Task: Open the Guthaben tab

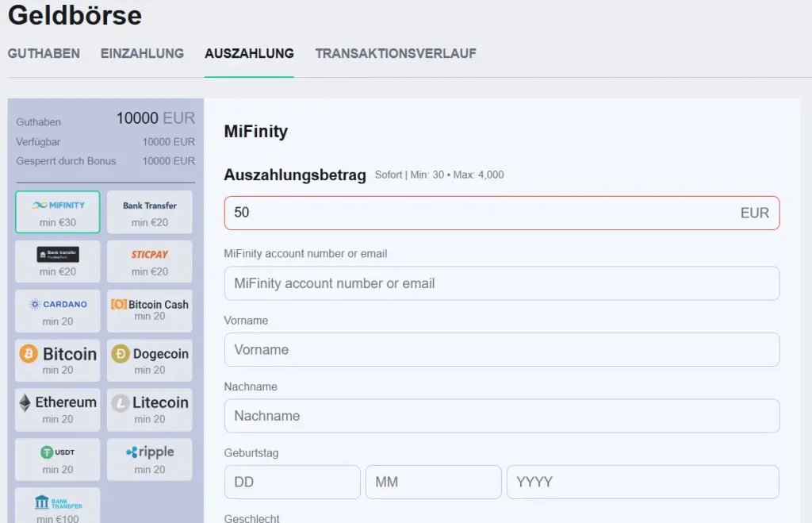Action: 44,53
